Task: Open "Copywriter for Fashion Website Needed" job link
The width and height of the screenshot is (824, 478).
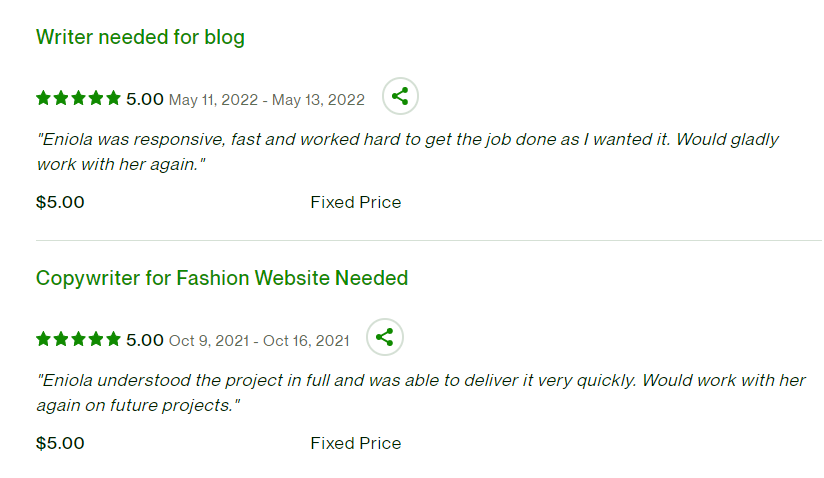Action: 222,278
